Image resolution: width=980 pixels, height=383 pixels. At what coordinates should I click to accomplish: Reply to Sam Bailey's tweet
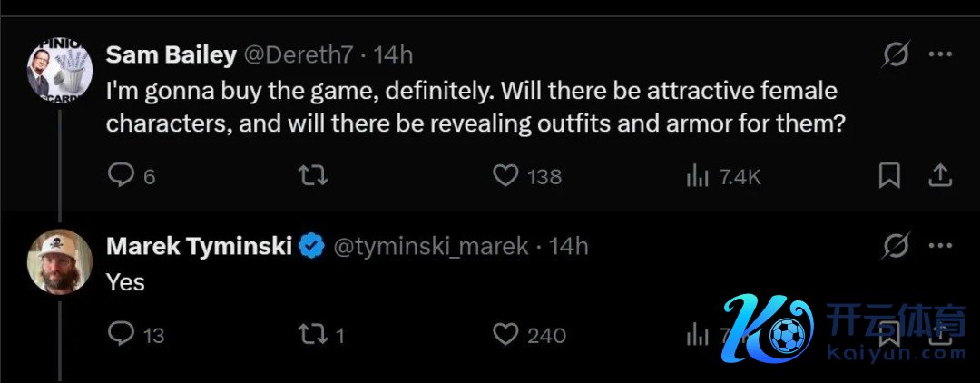(x=121, y=174)
